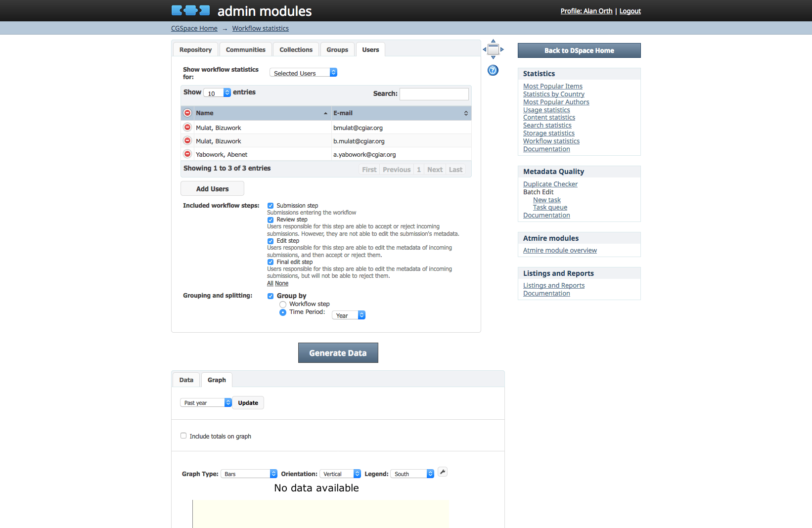Remove user bmulat@cgiar.org with red minus icon
This screenshot has height=528, width=812.
pos(187,127)
